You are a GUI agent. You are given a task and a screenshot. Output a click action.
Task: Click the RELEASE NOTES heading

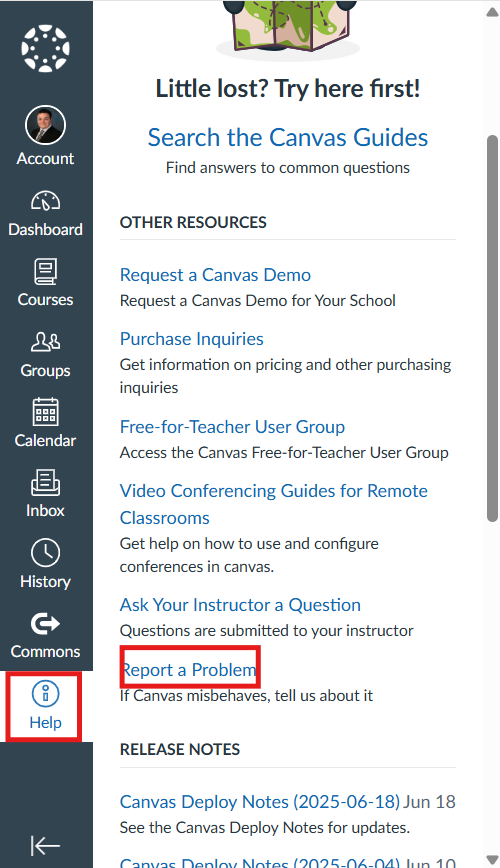click(x=180, y=749)
